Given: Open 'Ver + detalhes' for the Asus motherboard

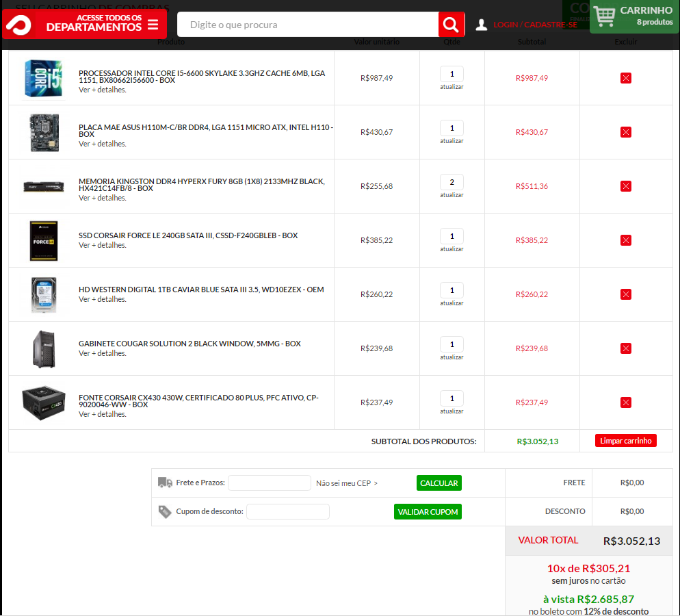Looking at the screenshot, I should (x=103, y=144).
